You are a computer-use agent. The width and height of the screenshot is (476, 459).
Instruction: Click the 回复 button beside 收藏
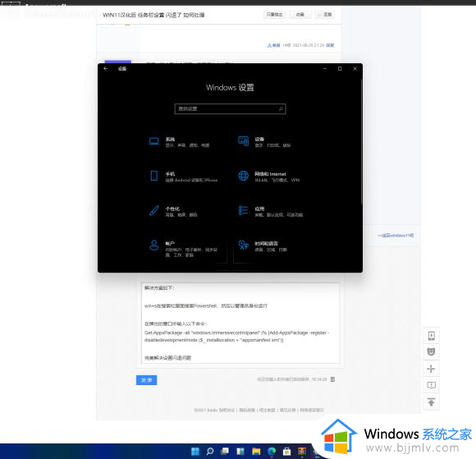tap(325, 15)
